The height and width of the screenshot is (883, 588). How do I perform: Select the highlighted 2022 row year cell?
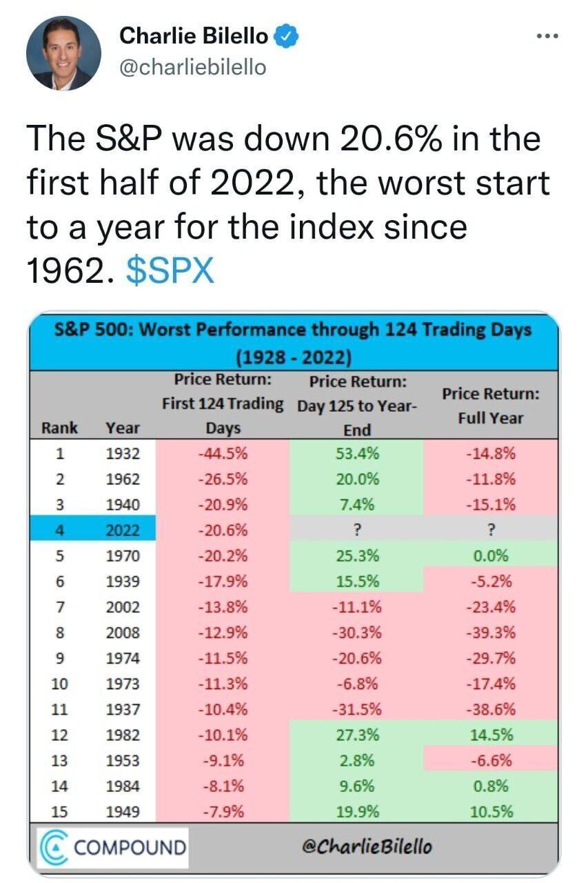123,530
